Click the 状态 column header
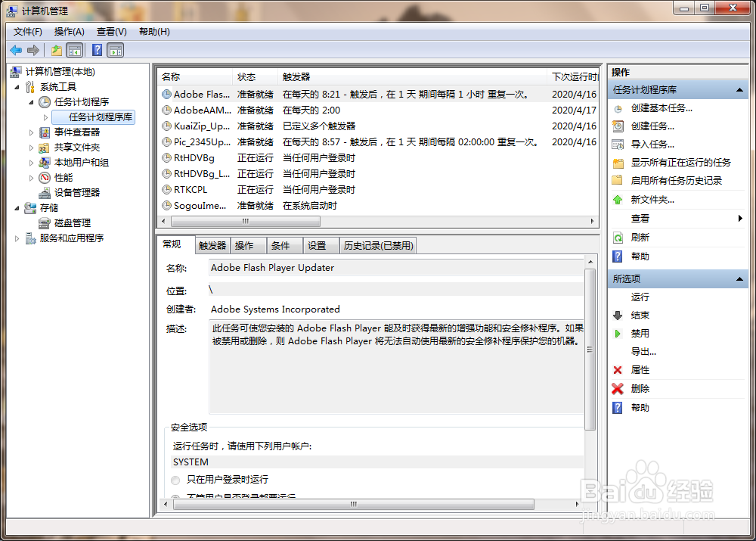Image resolution: width=756 pixels, height=541 pixels. pos(256,77)
